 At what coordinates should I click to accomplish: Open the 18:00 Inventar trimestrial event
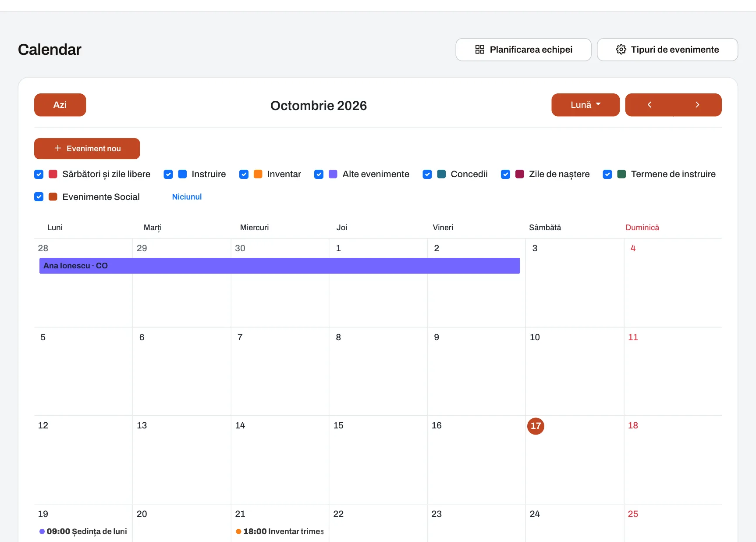click(x=280, y=531)
